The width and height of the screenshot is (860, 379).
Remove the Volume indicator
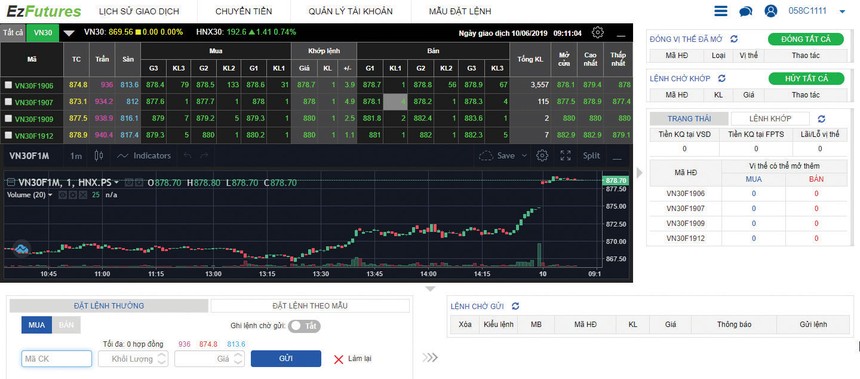tap(82, 195)
